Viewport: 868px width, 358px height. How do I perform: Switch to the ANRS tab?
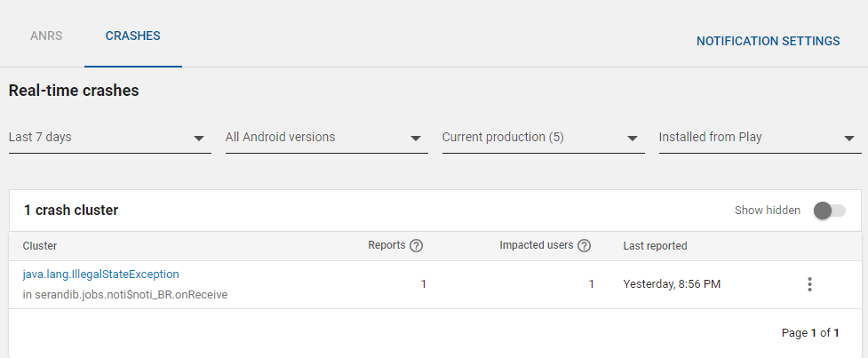(x=46, y=36)
